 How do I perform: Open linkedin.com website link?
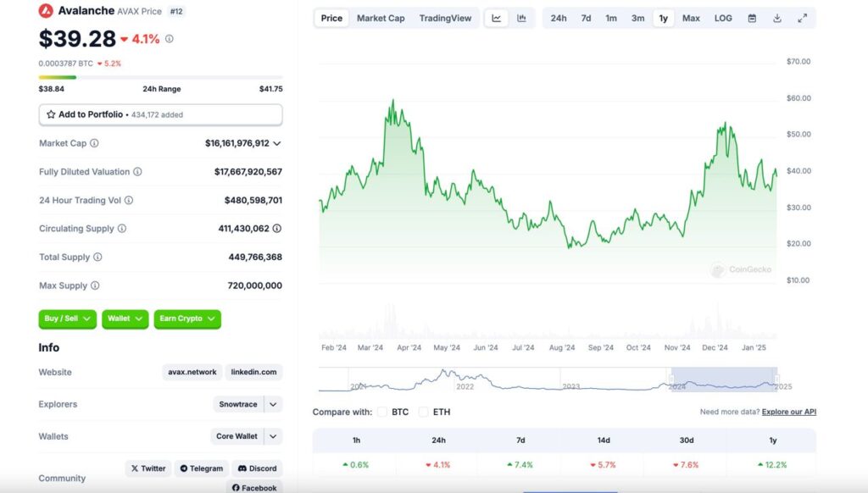(253, 373)
